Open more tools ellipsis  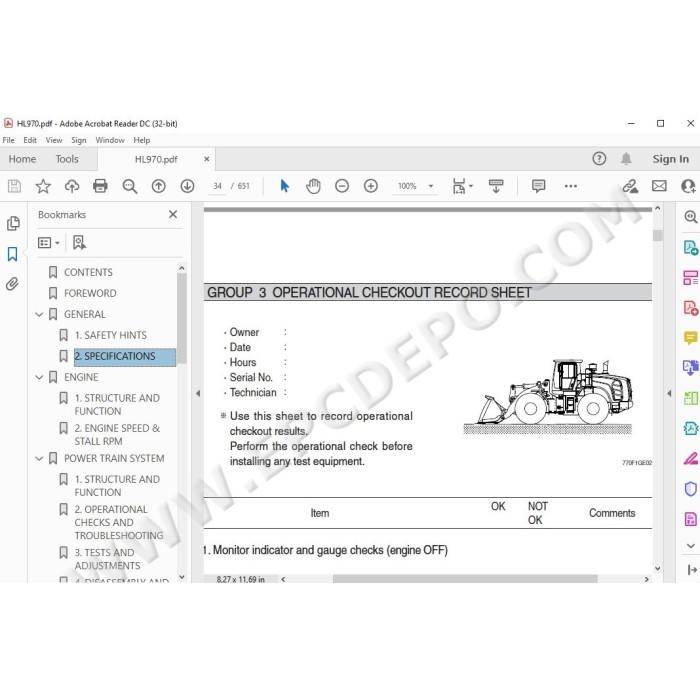click(x=571, y=186)
